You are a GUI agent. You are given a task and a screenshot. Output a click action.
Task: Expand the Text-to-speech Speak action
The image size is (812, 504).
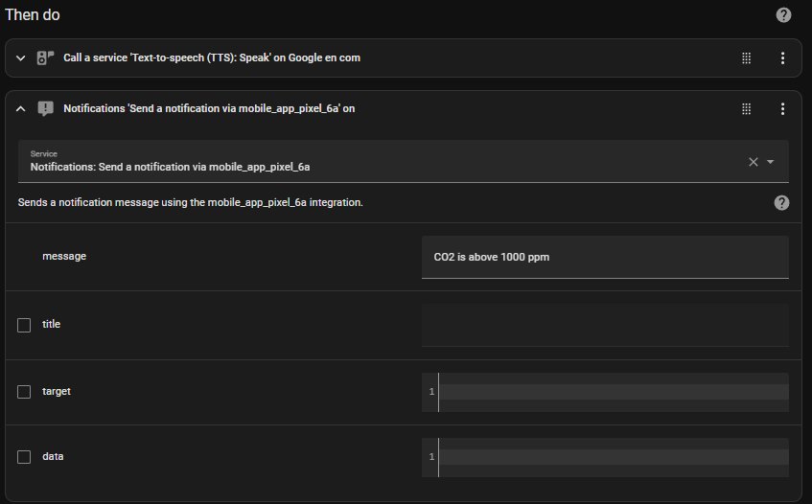point(21,57)
